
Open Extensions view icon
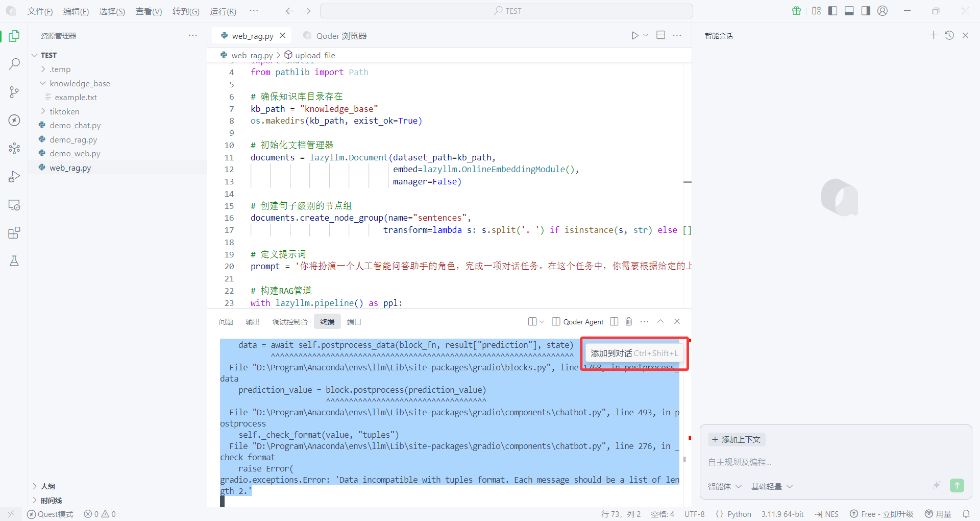pyautogui.click(x=14, y=233)
